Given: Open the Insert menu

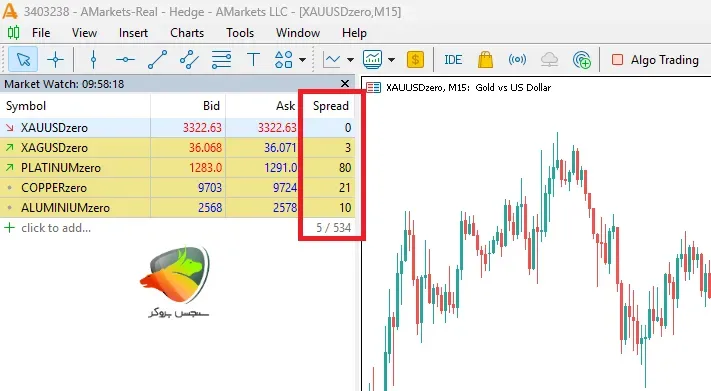Looking at the screenshot, I should coord(133,33).
